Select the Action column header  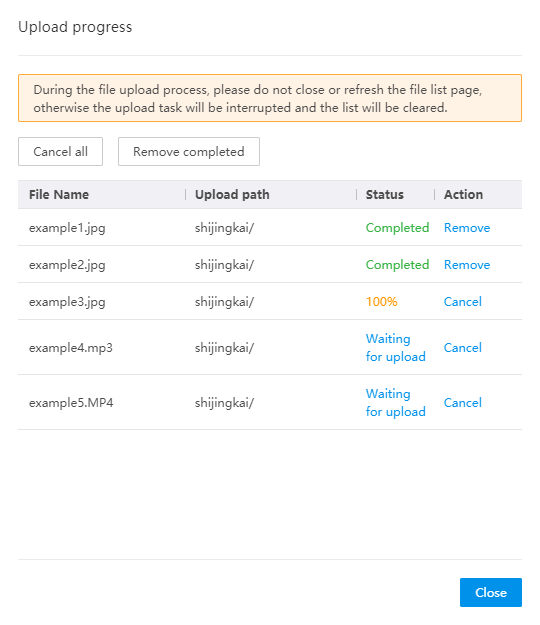coord(463,195)
